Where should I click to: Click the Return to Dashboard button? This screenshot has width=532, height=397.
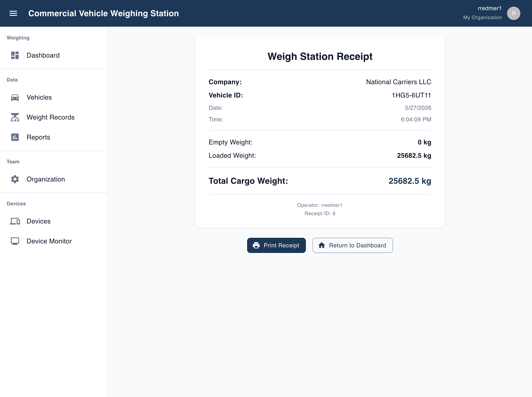[x=352, y=245]
